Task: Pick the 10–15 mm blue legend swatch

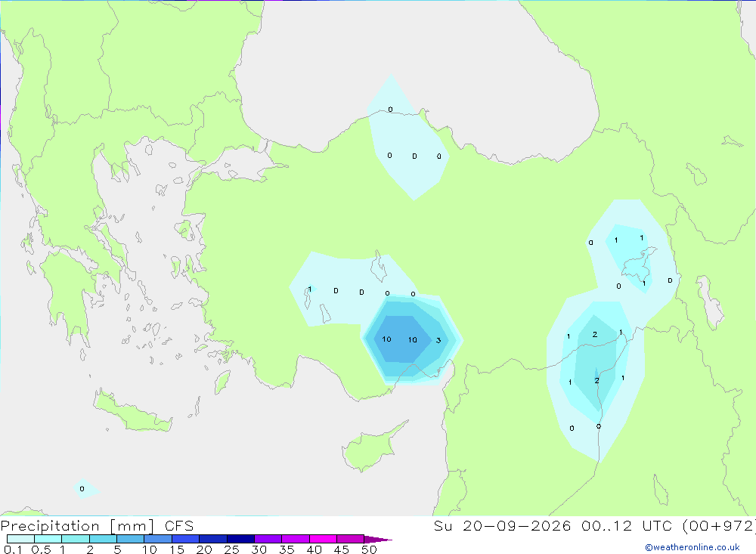Action: click(158, 539)
